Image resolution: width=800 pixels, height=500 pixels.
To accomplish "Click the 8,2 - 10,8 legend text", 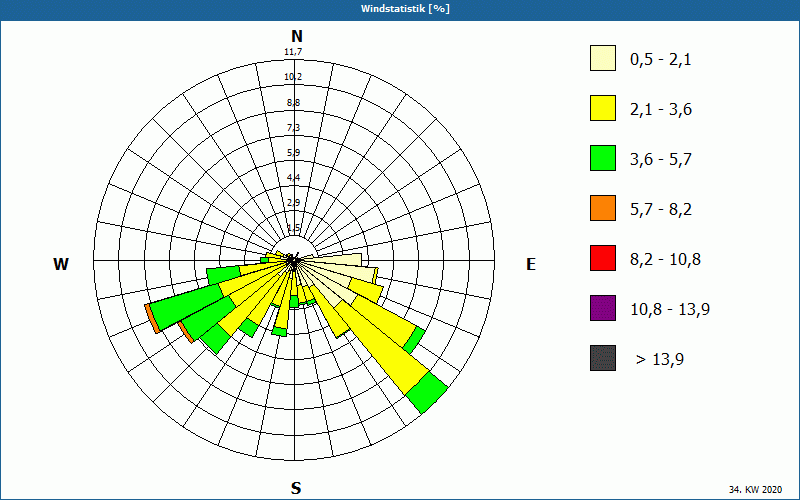I will (x=665, y=260).
